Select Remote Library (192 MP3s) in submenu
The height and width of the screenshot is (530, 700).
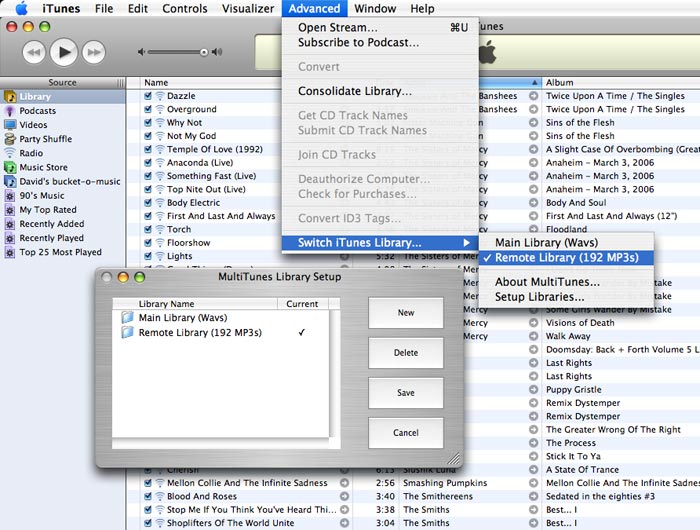566,258
